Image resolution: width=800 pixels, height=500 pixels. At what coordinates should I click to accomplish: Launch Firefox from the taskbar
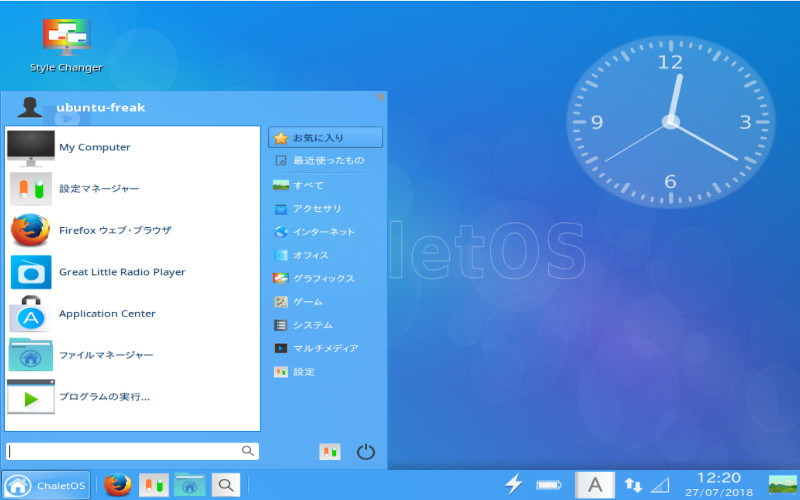[x=117, y=485]
